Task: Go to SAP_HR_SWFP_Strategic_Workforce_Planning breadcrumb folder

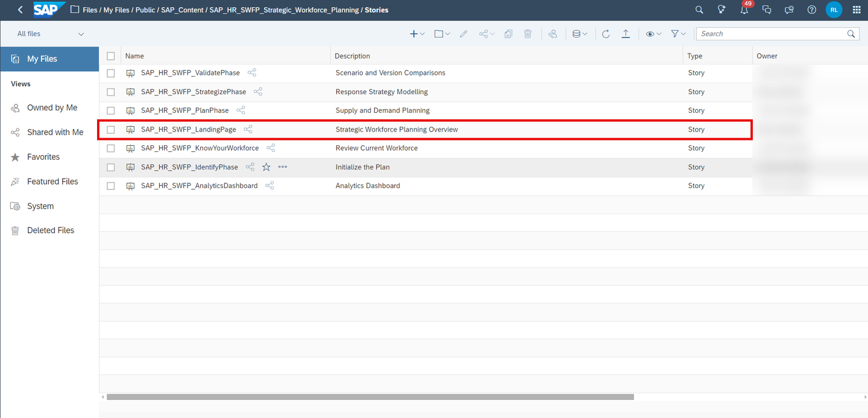Action: [x=284, y=10]
